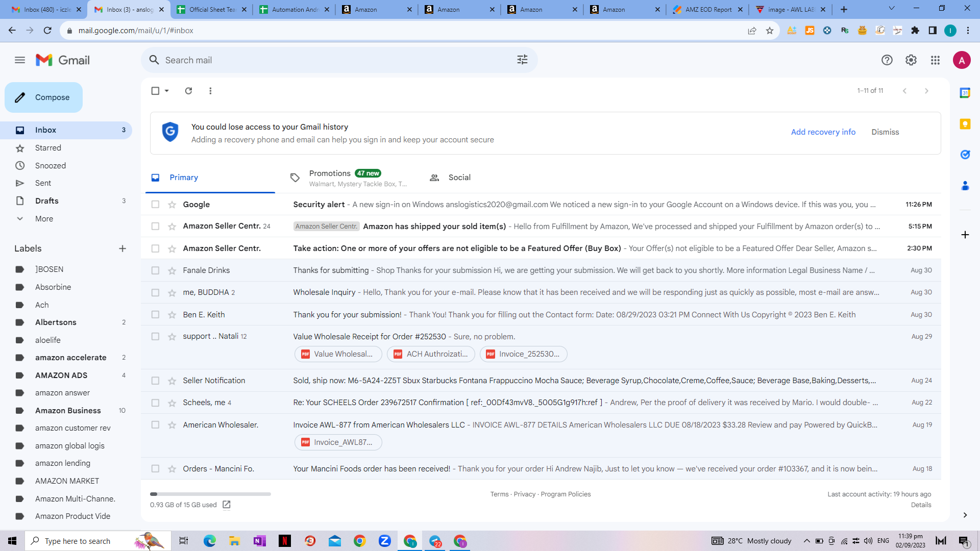
Task: Switch to the Social tab
Action: 488,178
